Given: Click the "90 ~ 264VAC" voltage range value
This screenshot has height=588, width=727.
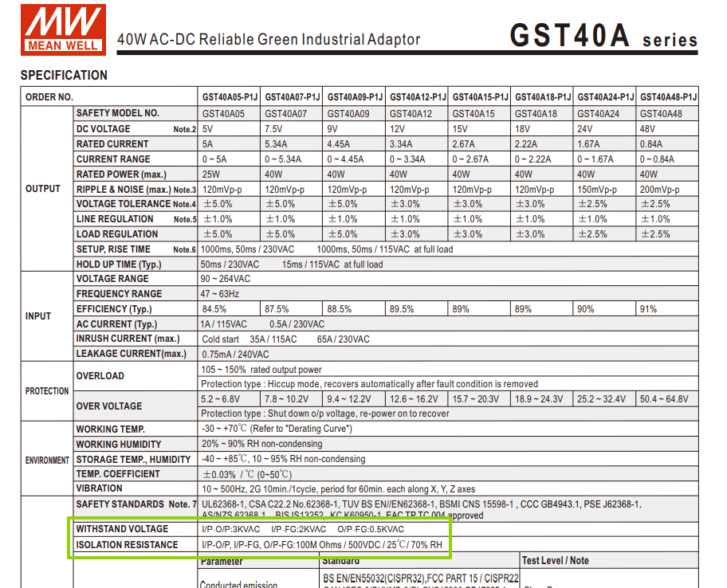Looking at the screenshot, I should (x=226, y=279).
